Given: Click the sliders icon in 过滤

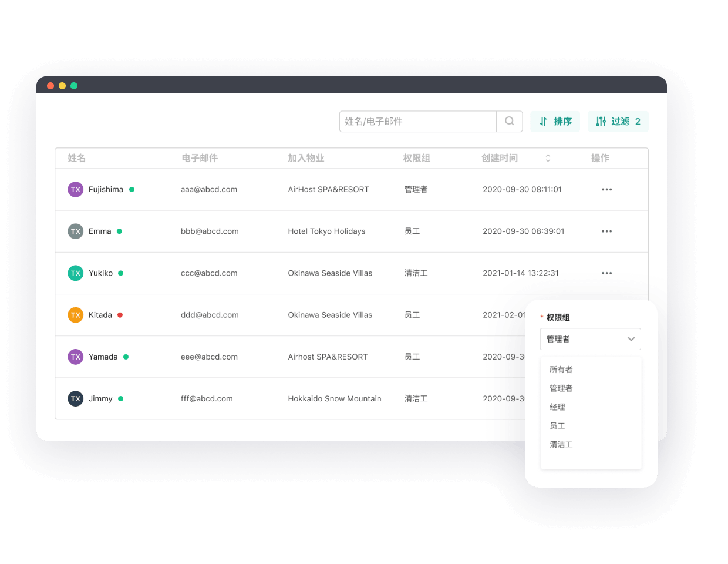Looking at the screenshot, I should [x=601, y=122].
